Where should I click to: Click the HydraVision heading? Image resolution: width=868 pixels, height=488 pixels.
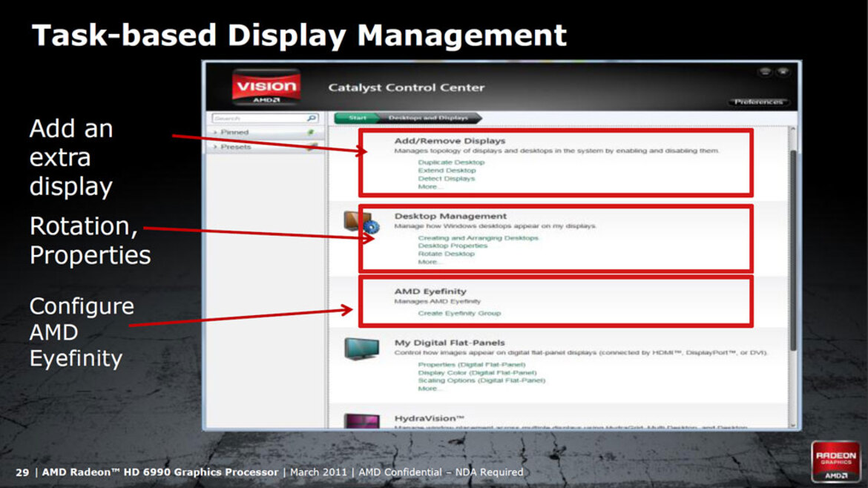(429, 418)
